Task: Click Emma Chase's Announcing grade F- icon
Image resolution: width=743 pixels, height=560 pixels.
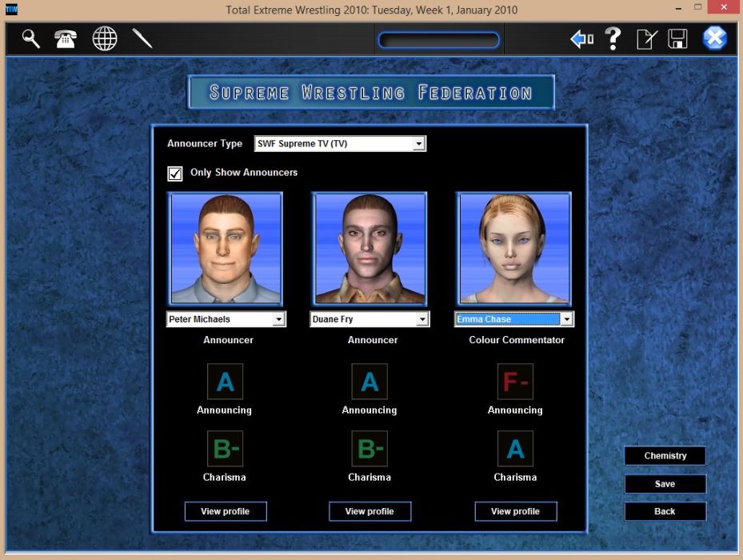Action: 515,382
